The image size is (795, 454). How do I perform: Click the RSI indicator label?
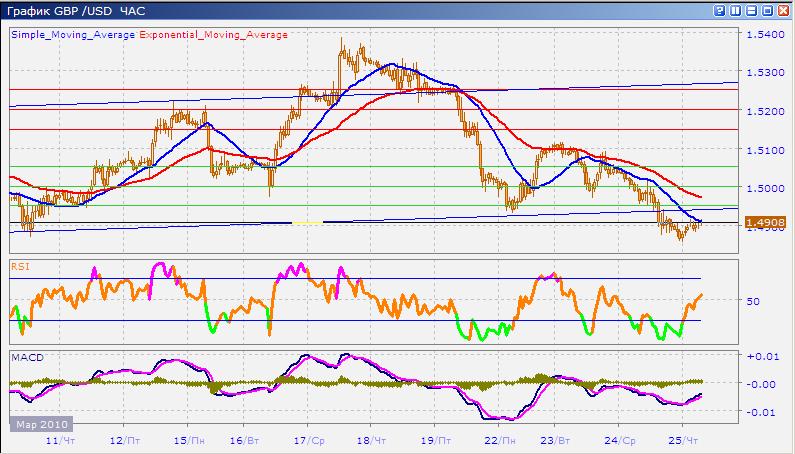(x=20, y=266)
